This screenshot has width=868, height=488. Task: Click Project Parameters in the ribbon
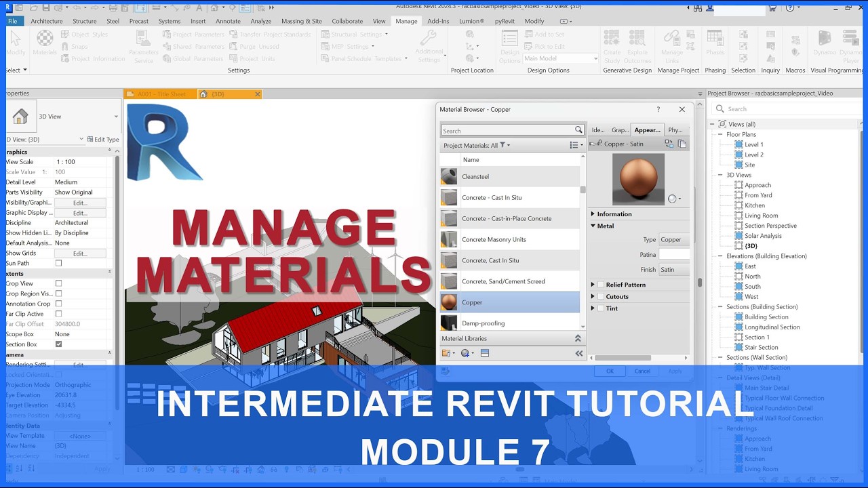point(193,35)
